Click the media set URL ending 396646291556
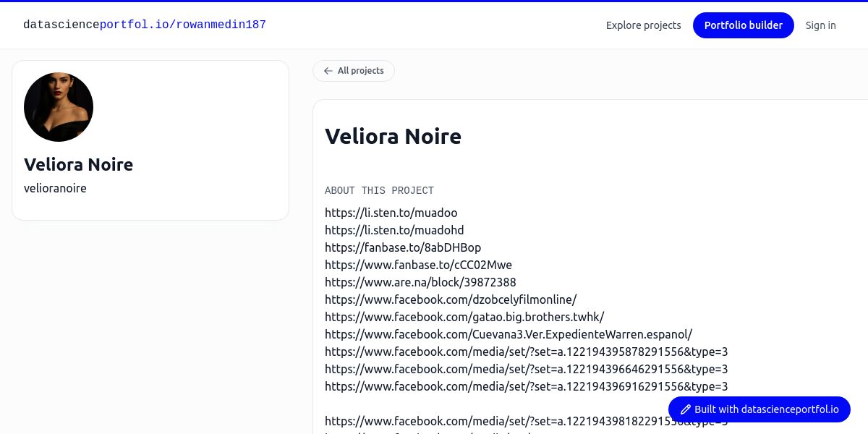 tap(527, 369)
